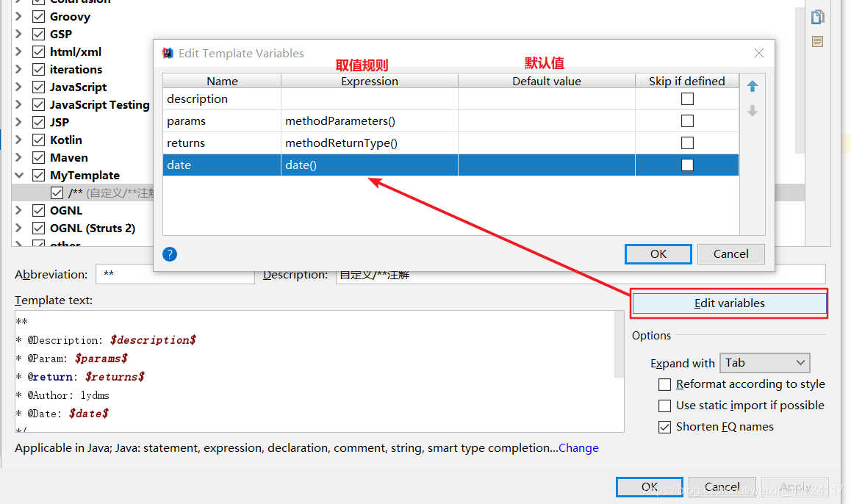Uncheck the Groovy template group

38,17
